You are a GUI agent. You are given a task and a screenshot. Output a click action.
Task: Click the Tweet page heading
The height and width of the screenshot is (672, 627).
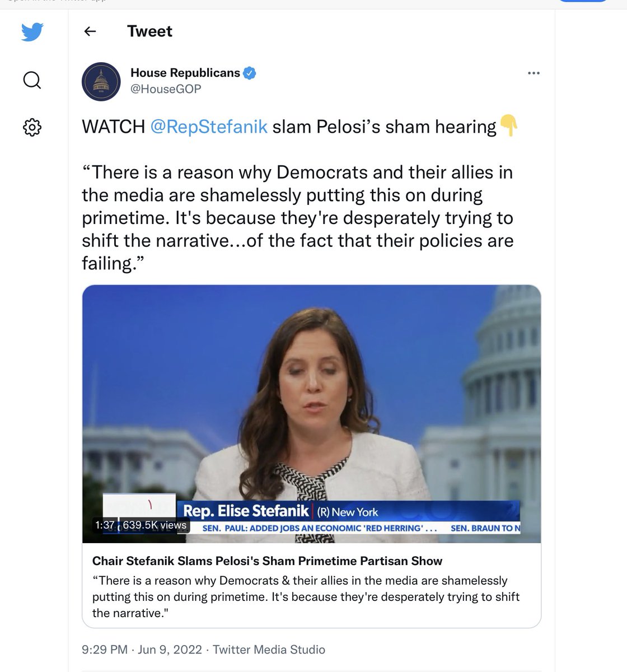[149, 31]
